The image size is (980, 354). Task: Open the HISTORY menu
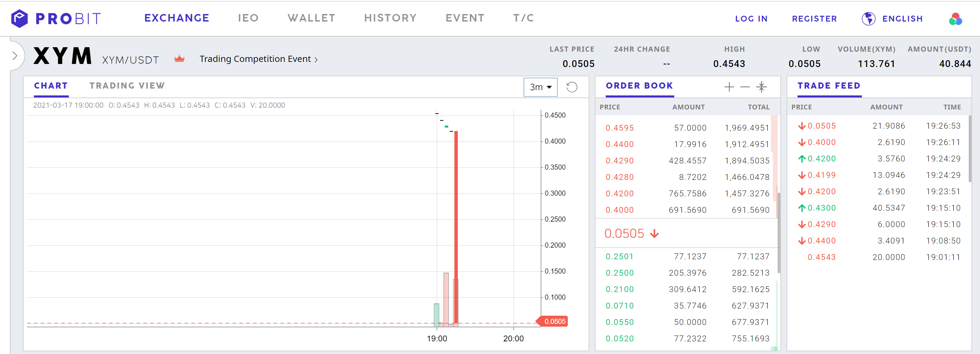pyautogui.click(x=390, y=18)
